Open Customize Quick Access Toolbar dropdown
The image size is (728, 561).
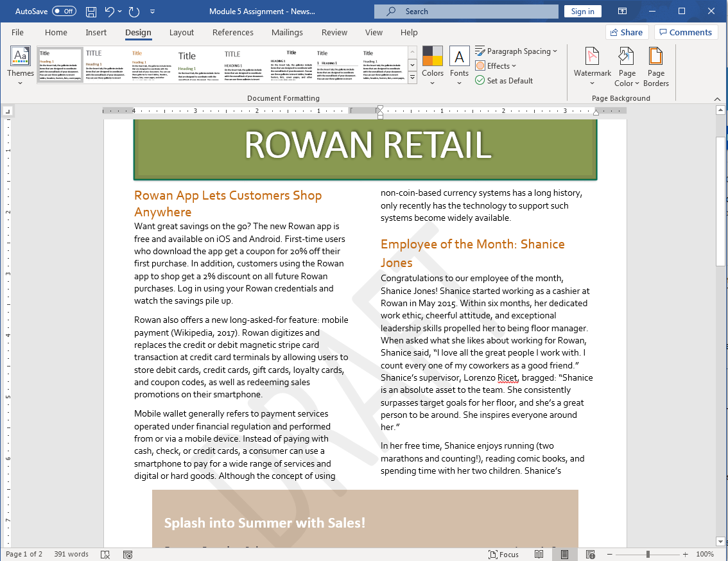pos(152,12)
